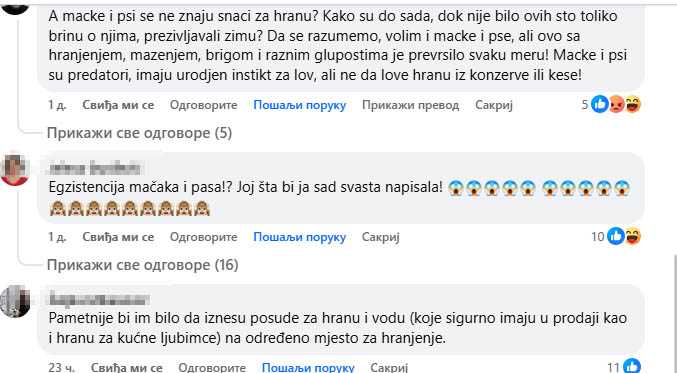Click the laughing reaction icon on first comment

tap(633, 104)
